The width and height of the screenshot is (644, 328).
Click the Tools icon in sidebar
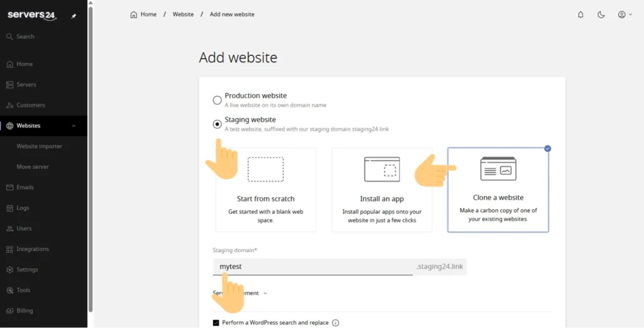(x=10, y=290)
